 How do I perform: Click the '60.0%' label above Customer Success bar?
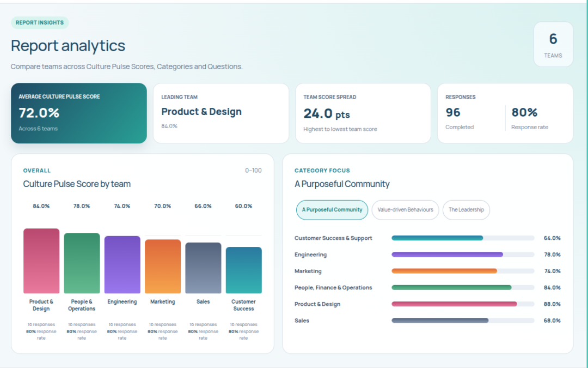point(244,206)
